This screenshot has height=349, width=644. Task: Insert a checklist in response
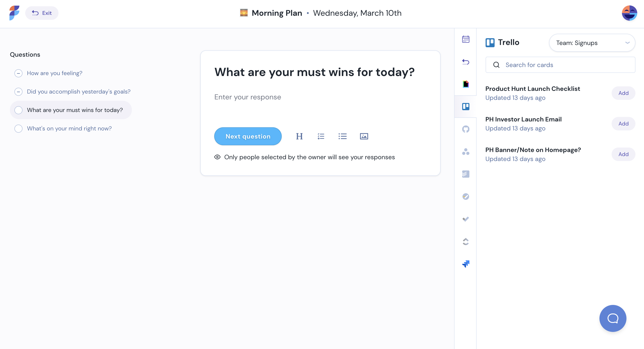tap(321, 136)
